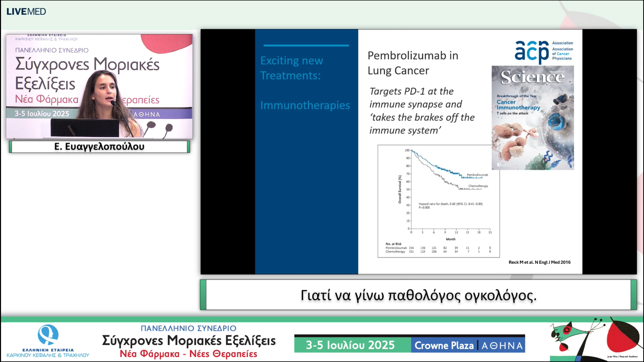Click the Kaplan-Meier survival chart
644x362 pixels.
(x=438, y=201)
